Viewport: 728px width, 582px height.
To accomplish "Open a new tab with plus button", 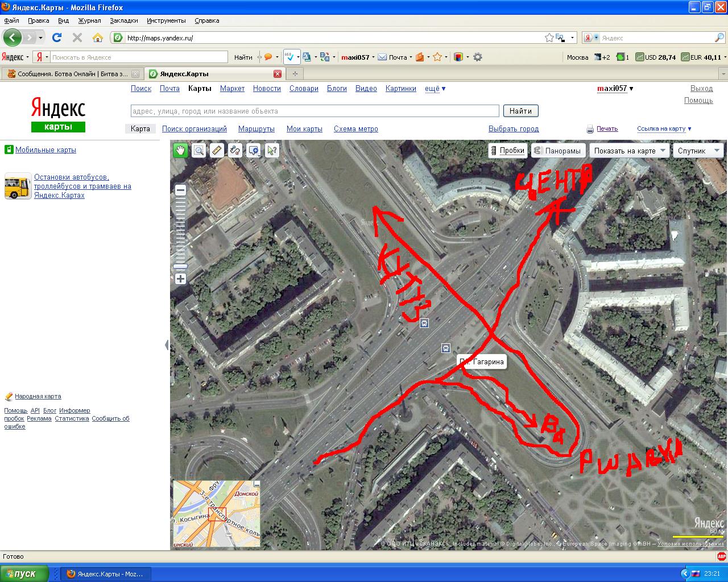I will click(x=295, y=74).
